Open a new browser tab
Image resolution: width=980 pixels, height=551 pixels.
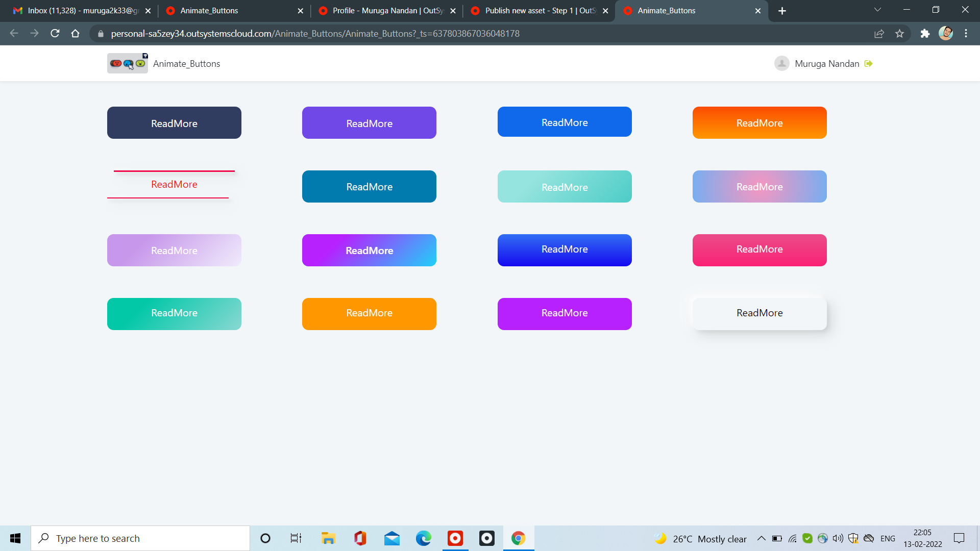pyautogui.click(x=782, y=11)
